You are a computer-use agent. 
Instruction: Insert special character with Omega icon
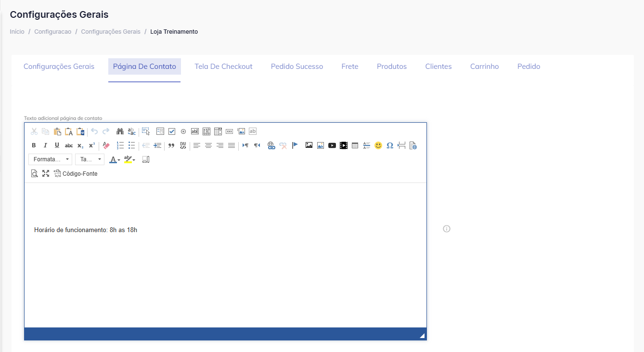pos(389,145)
